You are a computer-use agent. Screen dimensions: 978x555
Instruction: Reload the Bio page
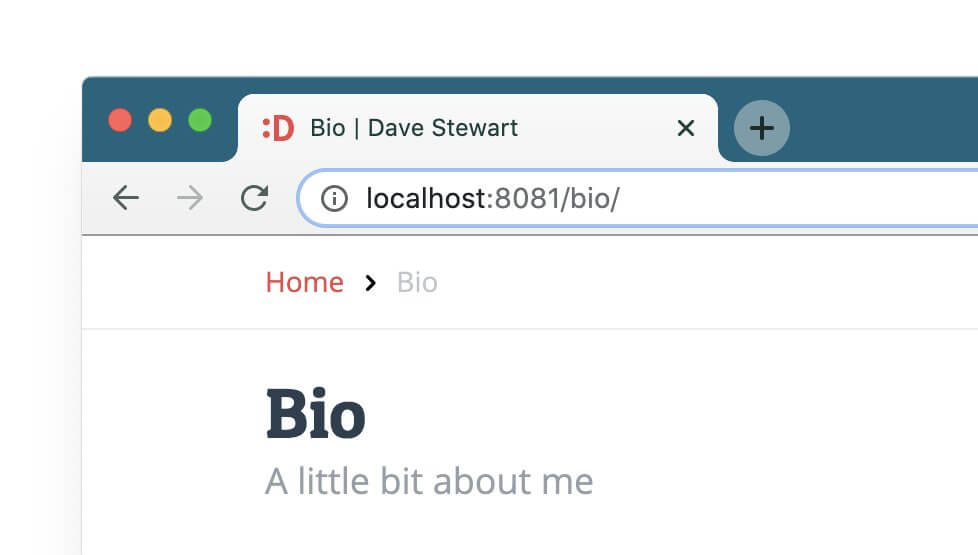click(x=255, y=198)
